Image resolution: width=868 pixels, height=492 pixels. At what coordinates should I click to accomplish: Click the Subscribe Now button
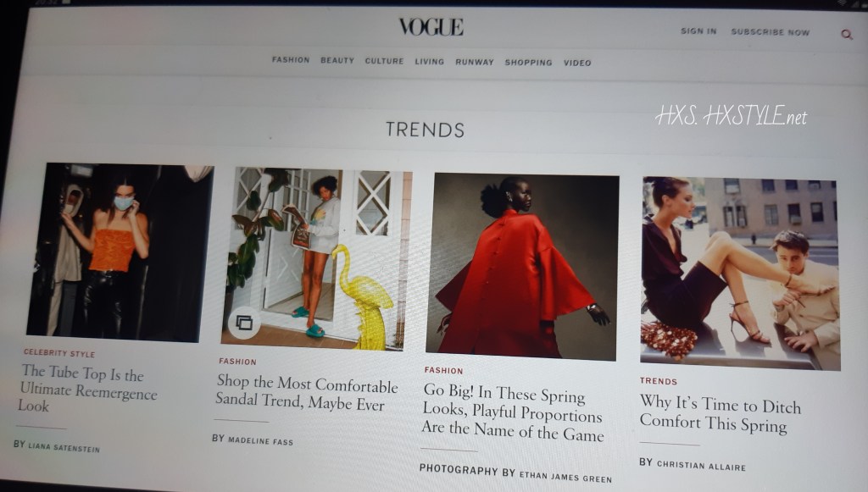pos(770,32)
